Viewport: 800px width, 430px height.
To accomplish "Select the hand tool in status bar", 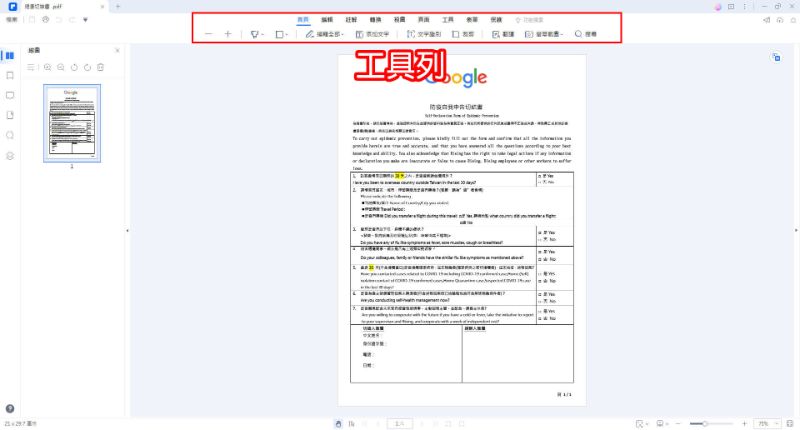I will [338, 424].
